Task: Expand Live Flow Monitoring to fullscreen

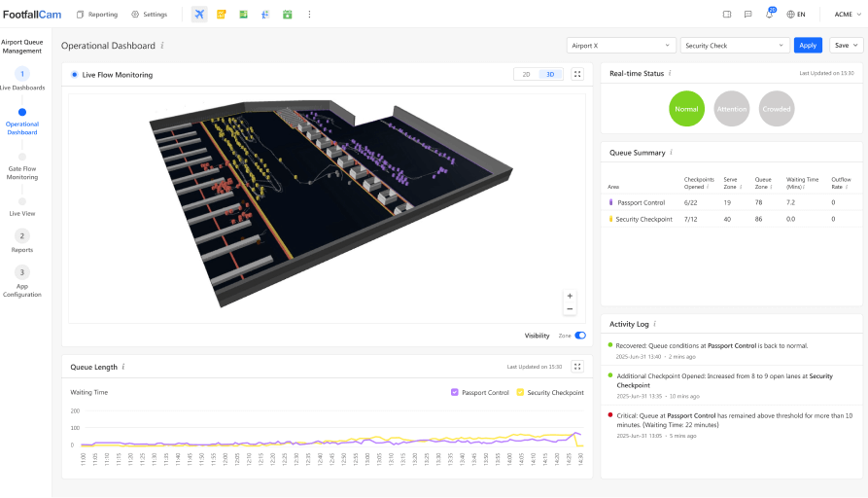Action: pyautogui.click(x=576, y=74)
